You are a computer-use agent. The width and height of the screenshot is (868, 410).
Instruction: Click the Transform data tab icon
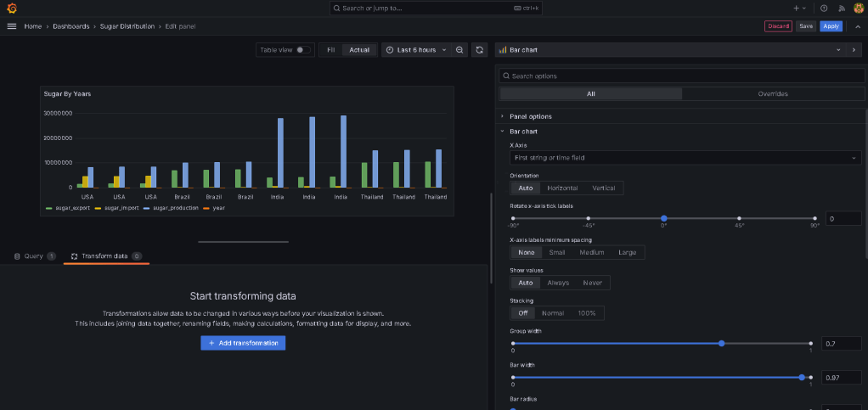[74, 256]
